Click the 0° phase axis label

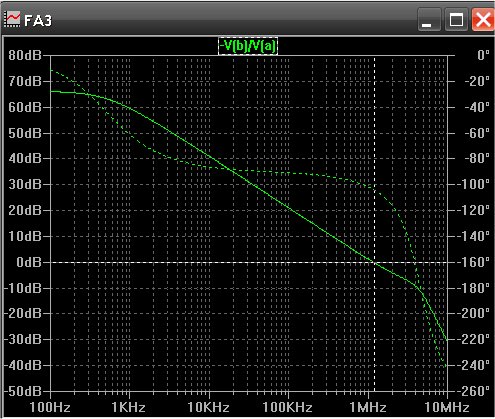click(483, 55)
